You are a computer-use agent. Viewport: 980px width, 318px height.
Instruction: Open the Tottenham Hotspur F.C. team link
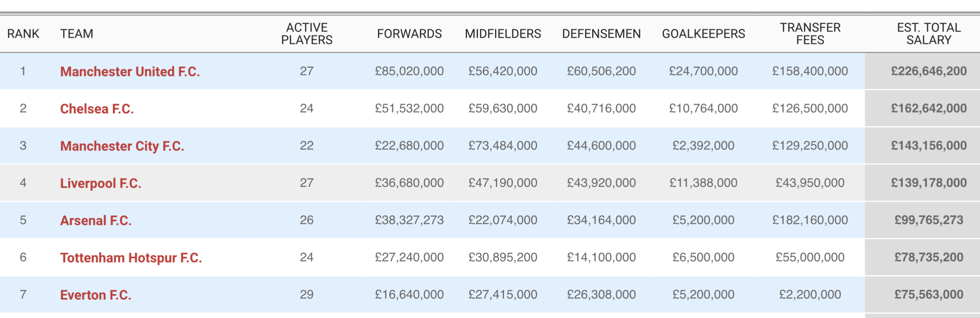[131, 258]
